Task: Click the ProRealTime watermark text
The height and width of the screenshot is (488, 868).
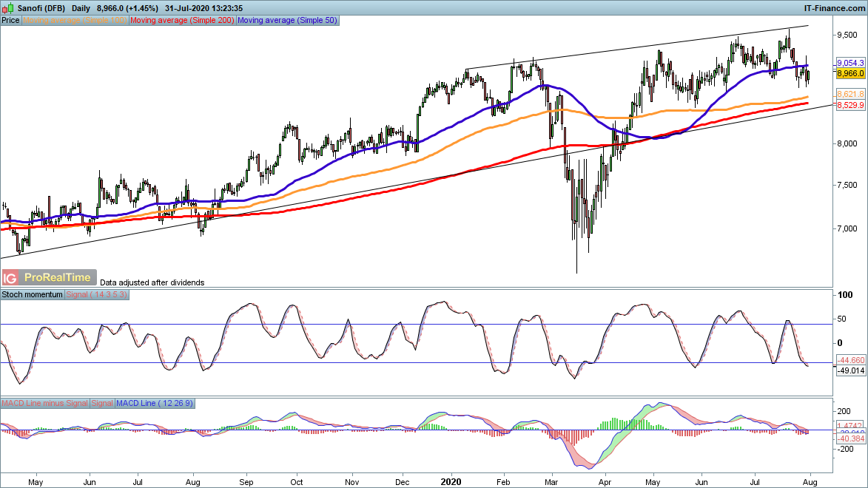Action: 58,278
